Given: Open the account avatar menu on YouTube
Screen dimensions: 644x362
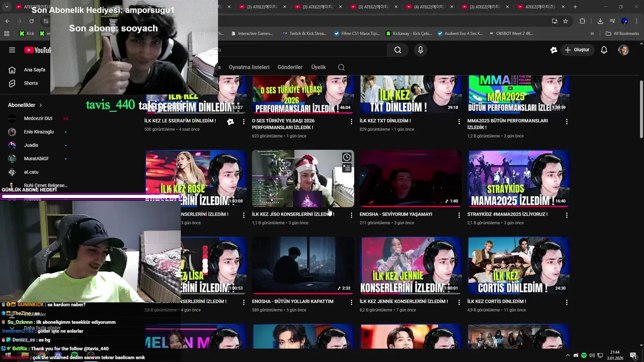Looking at the screenshot, I should pos(623,50).
